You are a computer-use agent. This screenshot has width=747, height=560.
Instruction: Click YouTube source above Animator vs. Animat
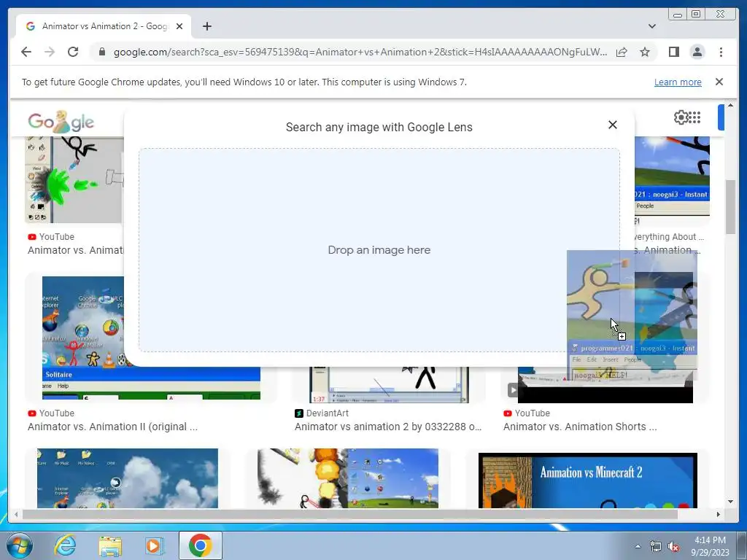pos(51,237)
